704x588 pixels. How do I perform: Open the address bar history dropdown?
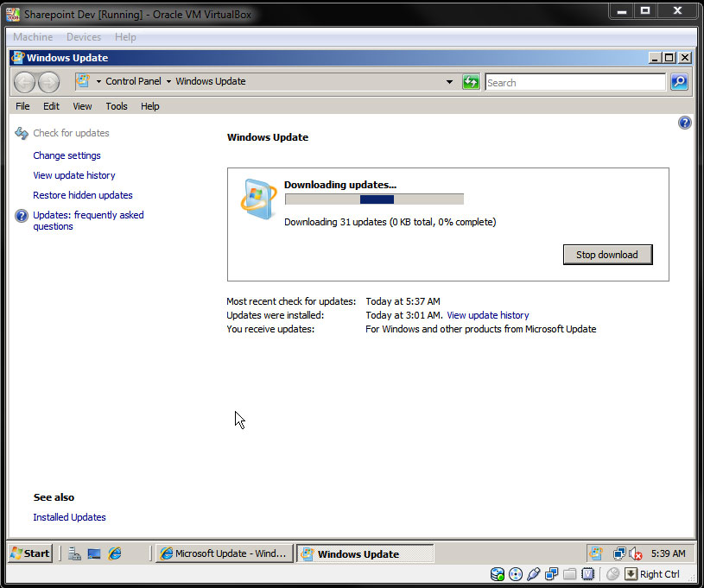click(449, 82)
